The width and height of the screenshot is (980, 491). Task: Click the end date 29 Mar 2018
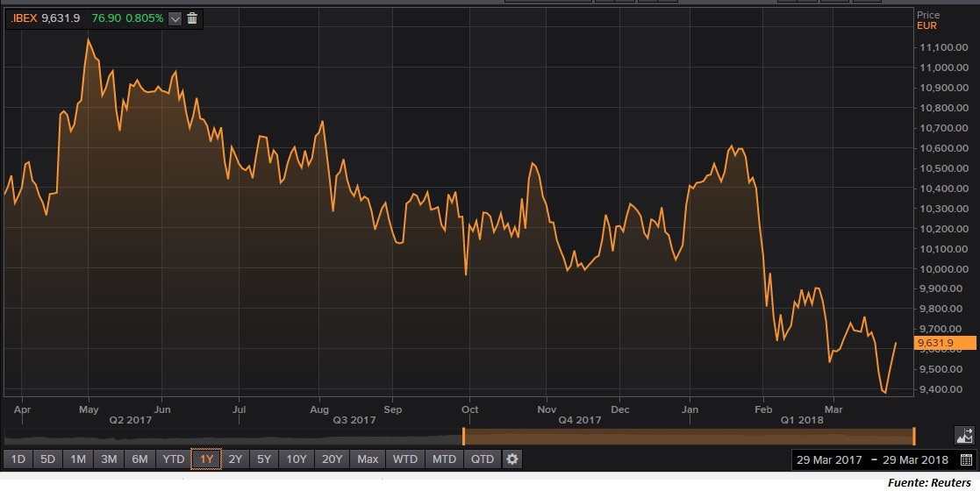[x=915, y=459]
